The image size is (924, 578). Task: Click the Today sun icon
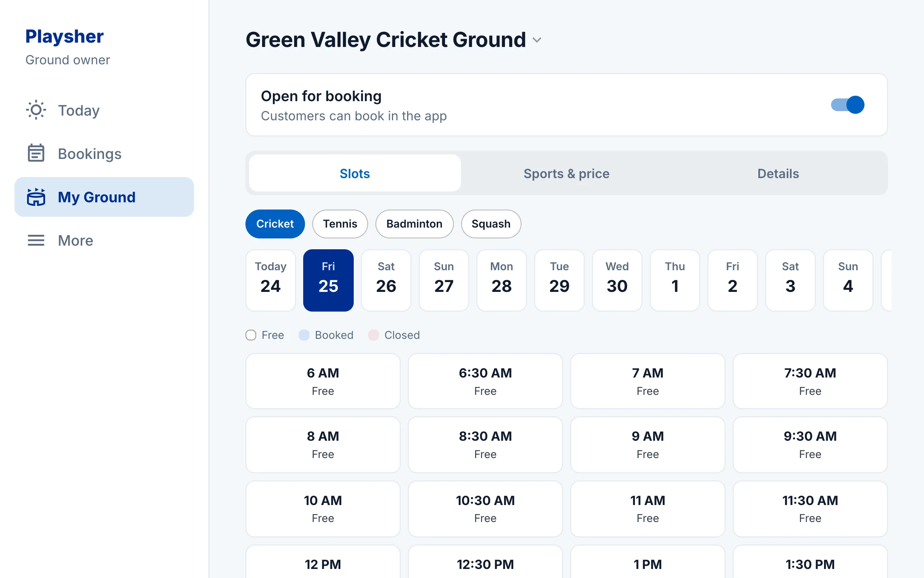coord(36,110)
